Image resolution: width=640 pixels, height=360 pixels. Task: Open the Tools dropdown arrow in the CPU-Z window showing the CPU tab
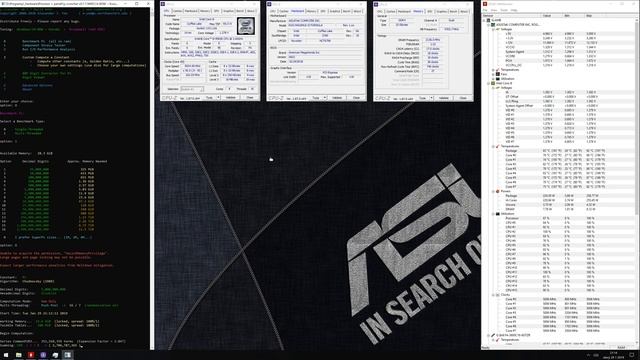218,98
